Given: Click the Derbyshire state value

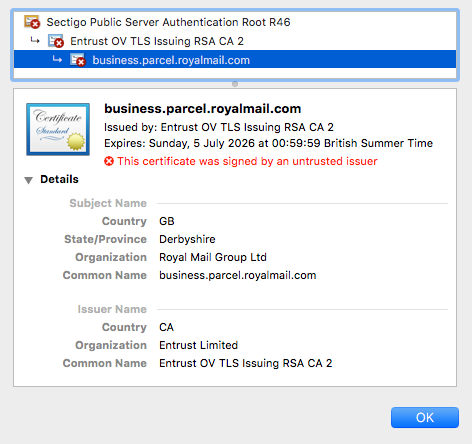Looking at the screenshot, I should tap(187, 239).
